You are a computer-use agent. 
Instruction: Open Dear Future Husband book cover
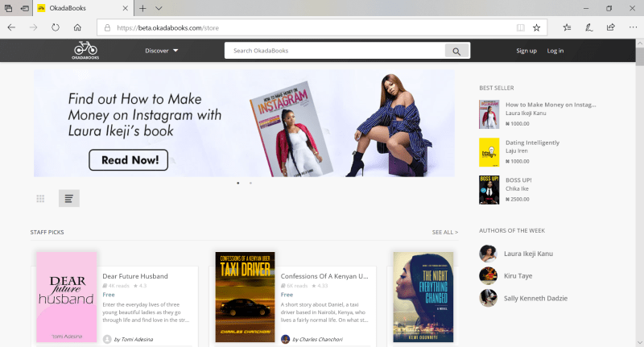[67, 297]
